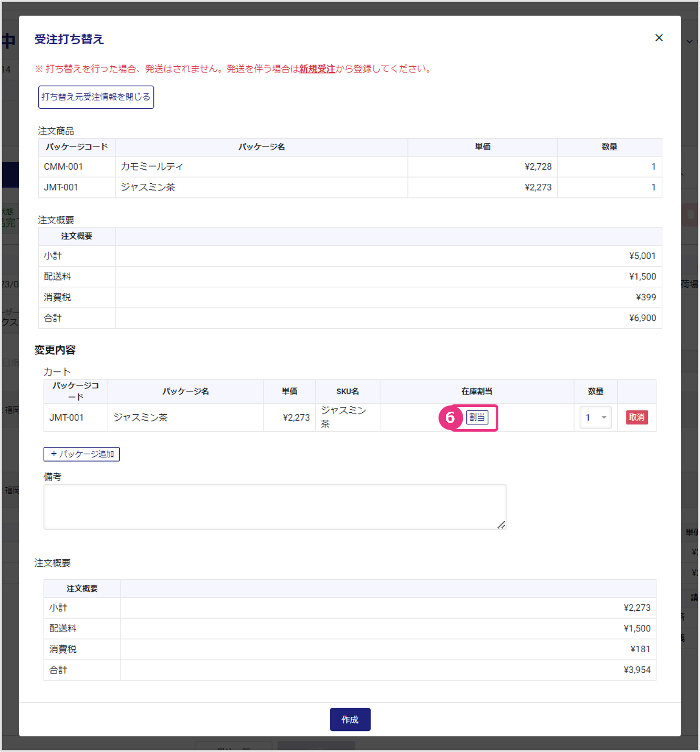This screenshot has width=700, height=752.
Task: Expand the 数量 quantity dropdown in cart
Action: (x=595, y=417)
